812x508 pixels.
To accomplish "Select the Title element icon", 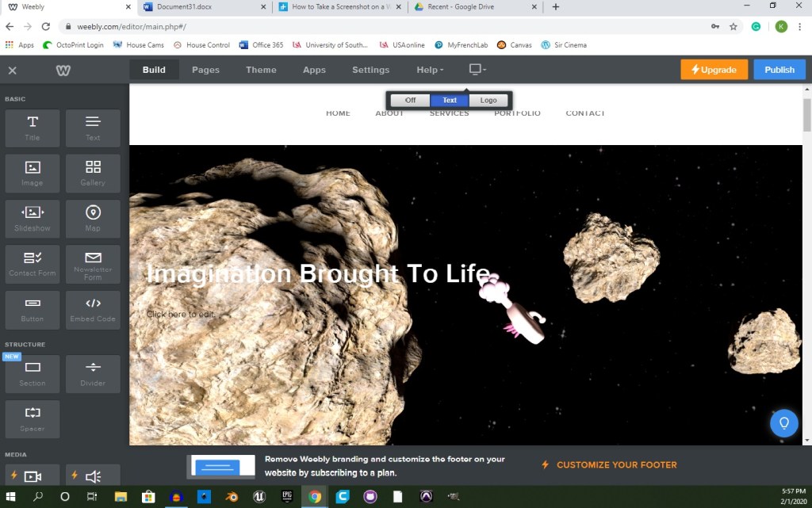I will [33, 128].
